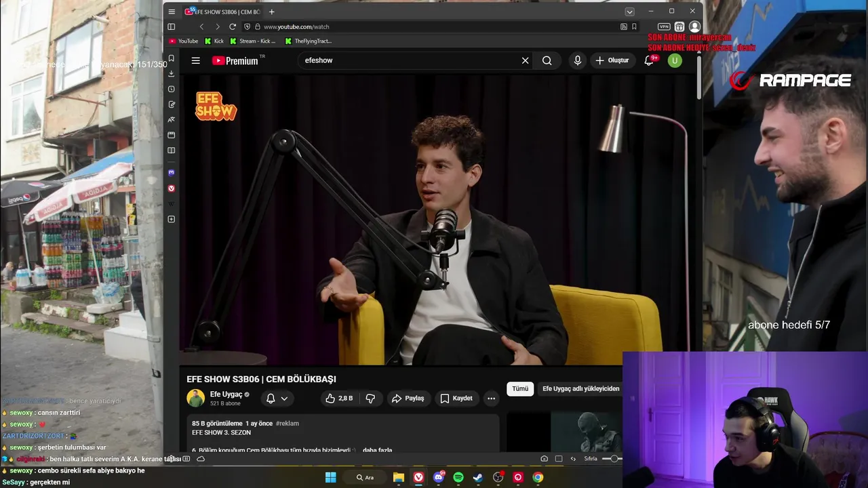This screenshot has width=868, height=488.
Task: Open the gift icon next to VPN
Action: (679, 26)
